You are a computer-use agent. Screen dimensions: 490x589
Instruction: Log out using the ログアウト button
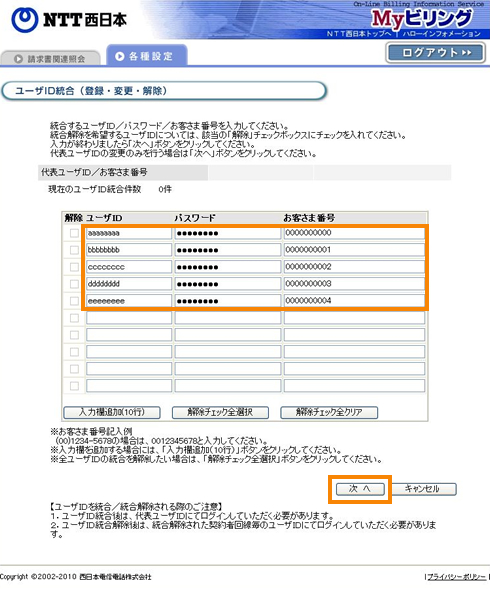coord(436,53)
